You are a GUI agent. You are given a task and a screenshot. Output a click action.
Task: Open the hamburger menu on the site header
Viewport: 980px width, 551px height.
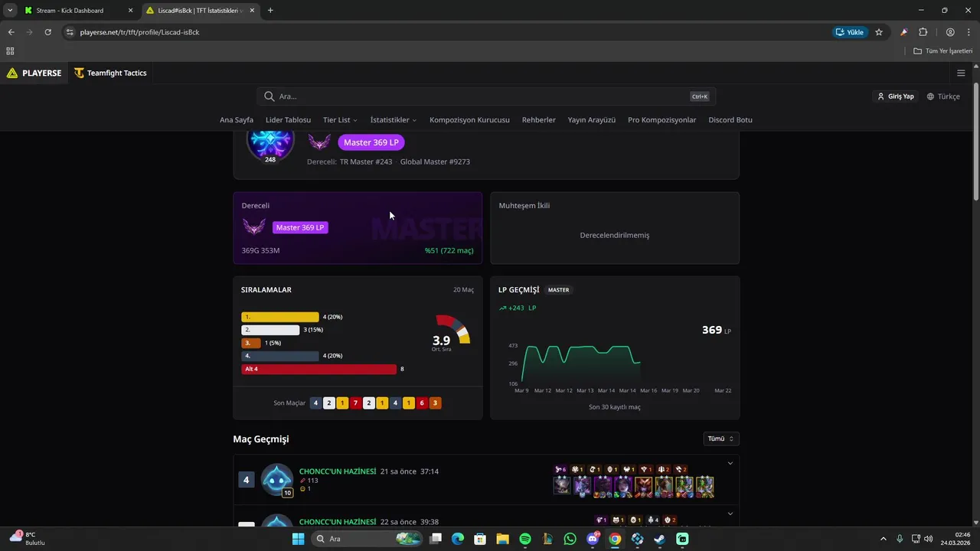point(961,73)
